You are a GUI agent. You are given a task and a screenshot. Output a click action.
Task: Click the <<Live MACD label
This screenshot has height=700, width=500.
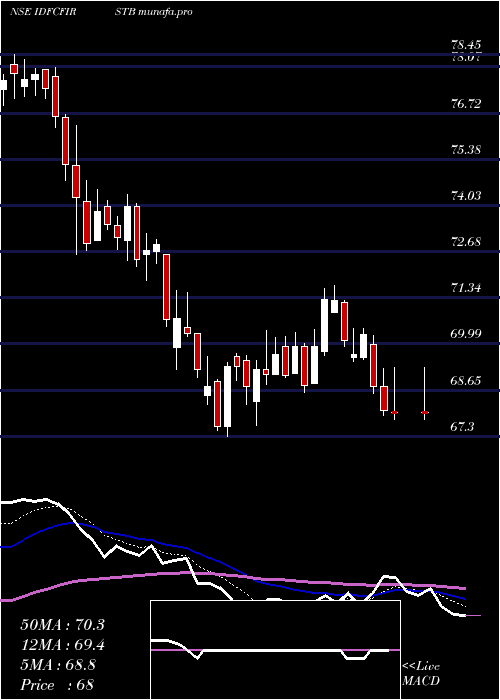[421, 673]
